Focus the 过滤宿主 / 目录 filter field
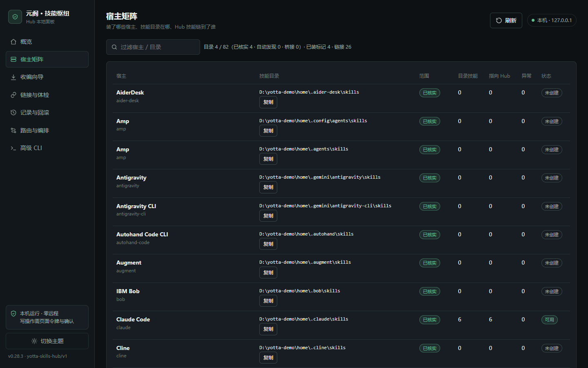This screenshot has height=368, width=588. click(x=153, y=47)
